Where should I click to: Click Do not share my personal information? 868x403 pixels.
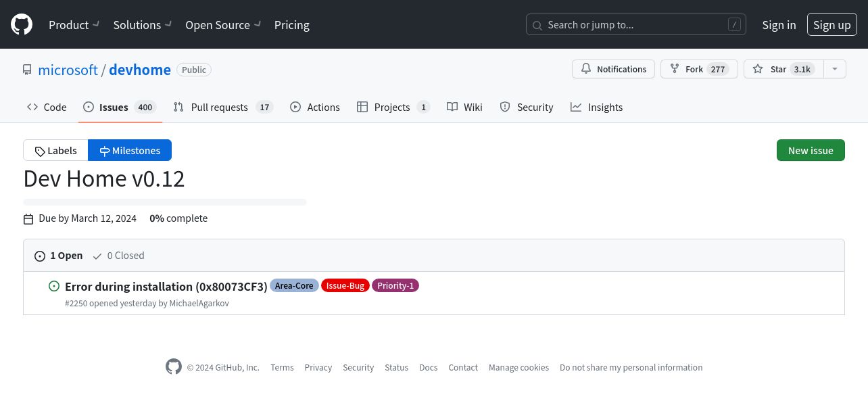[x=631, y=368]
